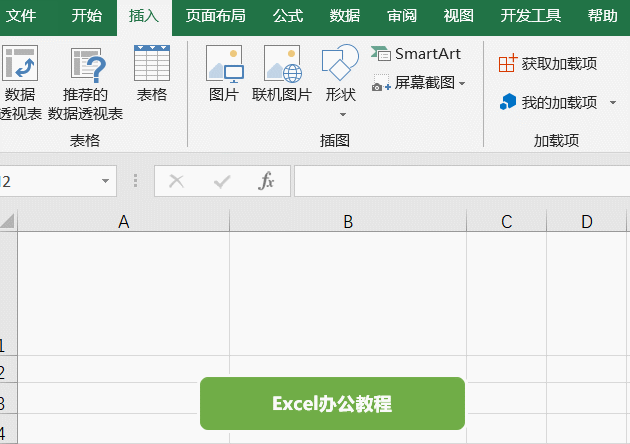Select column A header
This screenshot has height=444, width=630.
124,221
